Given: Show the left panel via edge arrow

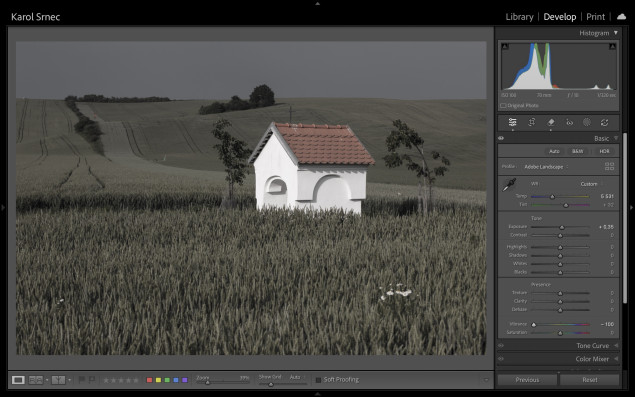Looking at the screenshot, I should pyautogui.click(x=3, y=208).
